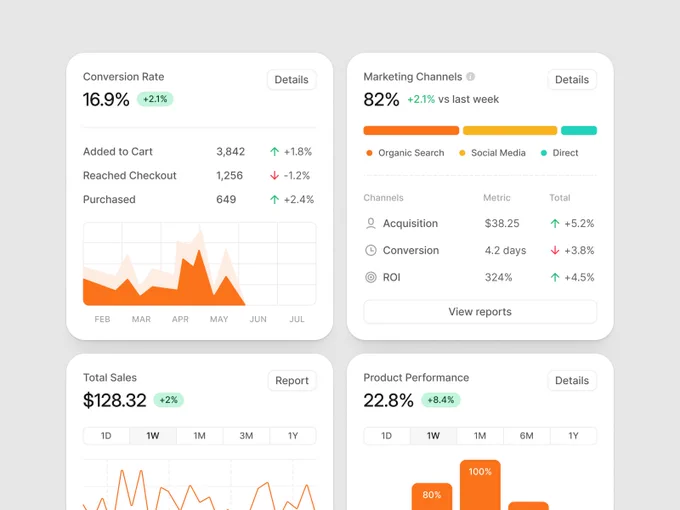Viewport: 680px width, 510px height.
Task: Click the Purchased label
Action: tap(109, 199)
